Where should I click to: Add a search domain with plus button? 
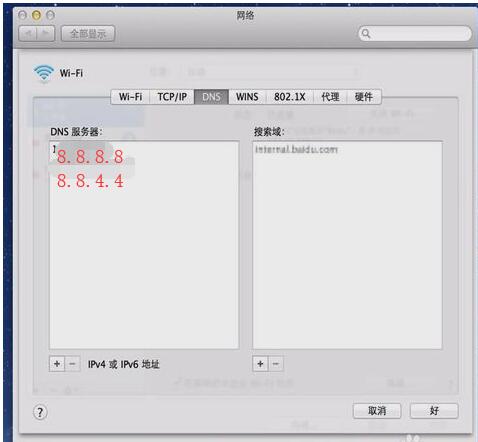point(260,364)
